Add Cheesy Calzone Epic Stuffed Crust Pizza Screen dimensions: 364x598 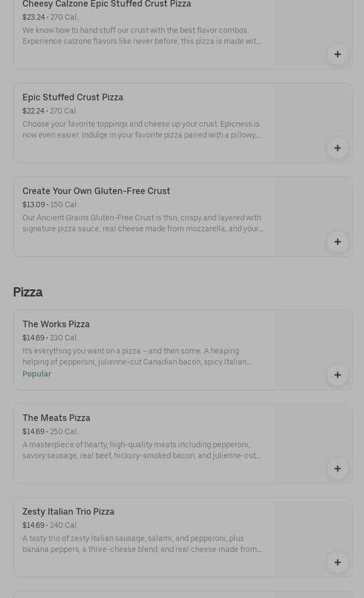338,54
